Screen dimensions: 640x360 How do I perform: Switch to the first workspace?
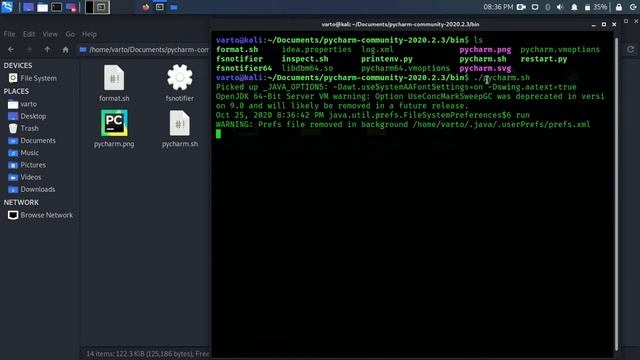pyautogui.click(x=89, y=7)
